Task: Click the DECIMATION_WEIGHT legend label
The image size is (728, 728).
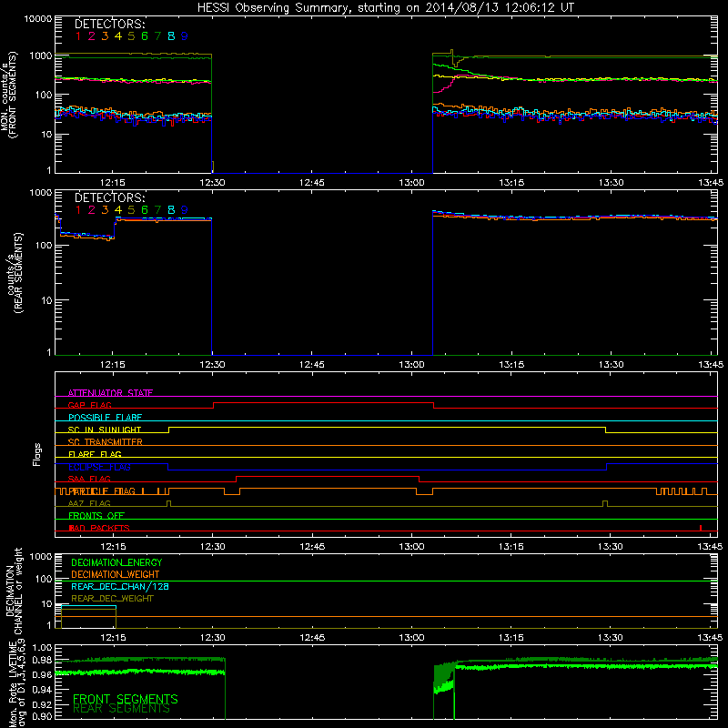Action: click(116, 574)
